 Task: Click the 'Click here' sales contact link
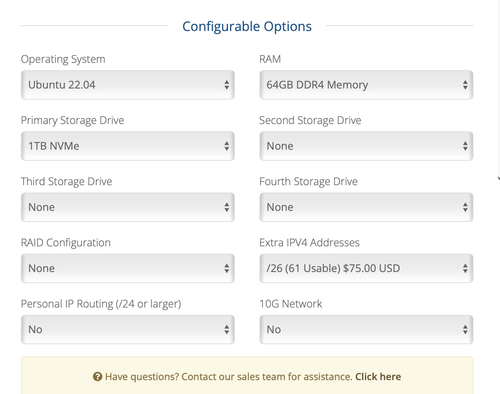[378, 377]
